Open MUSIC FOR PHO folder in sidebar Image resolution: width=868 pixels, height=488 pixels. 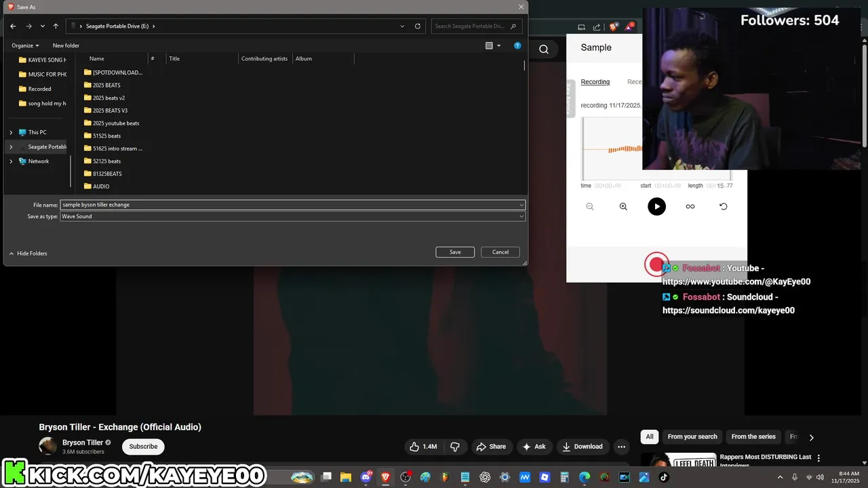[43, 75]
